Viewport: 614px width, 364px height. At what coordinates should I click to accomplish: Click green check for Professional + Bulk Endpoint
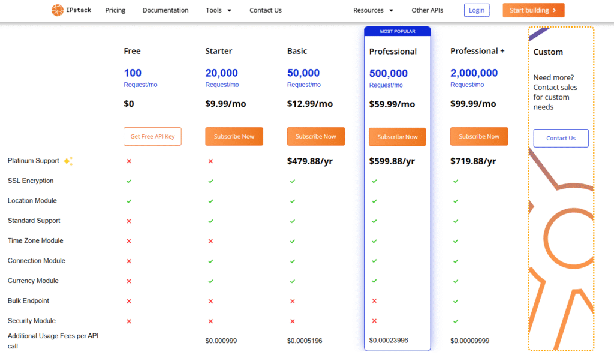(456, 301)
